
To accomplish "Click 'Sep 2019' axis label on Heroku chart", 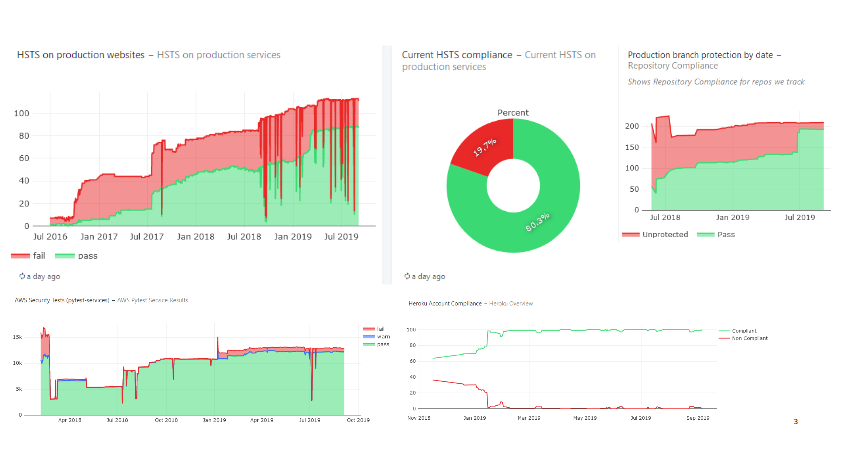I will [698, 418].
